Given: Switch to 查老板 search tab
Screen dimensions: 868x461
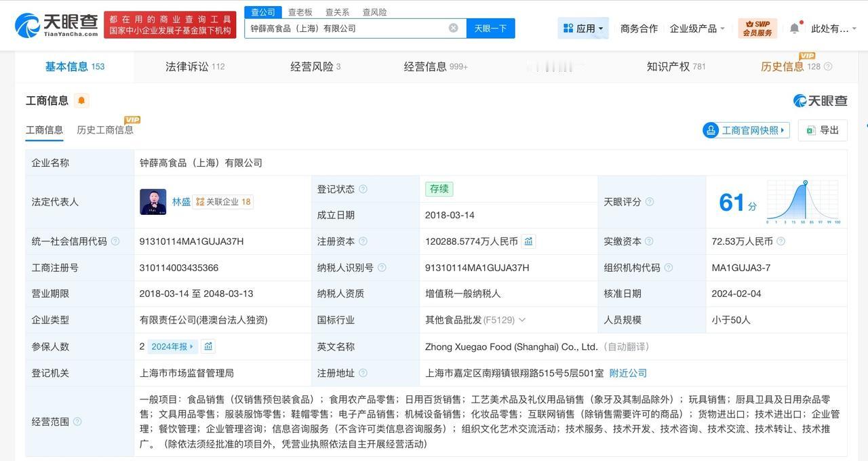Looking at the screenshot, I should coord(300,12).
